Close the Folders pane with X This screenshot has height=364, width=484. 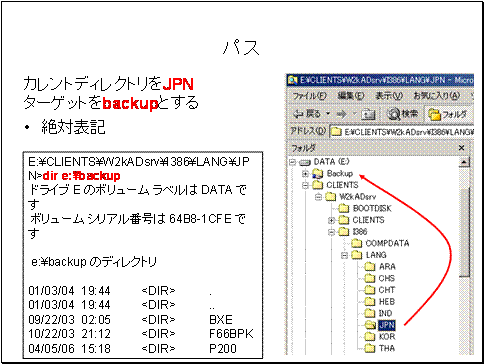[462, 148]
